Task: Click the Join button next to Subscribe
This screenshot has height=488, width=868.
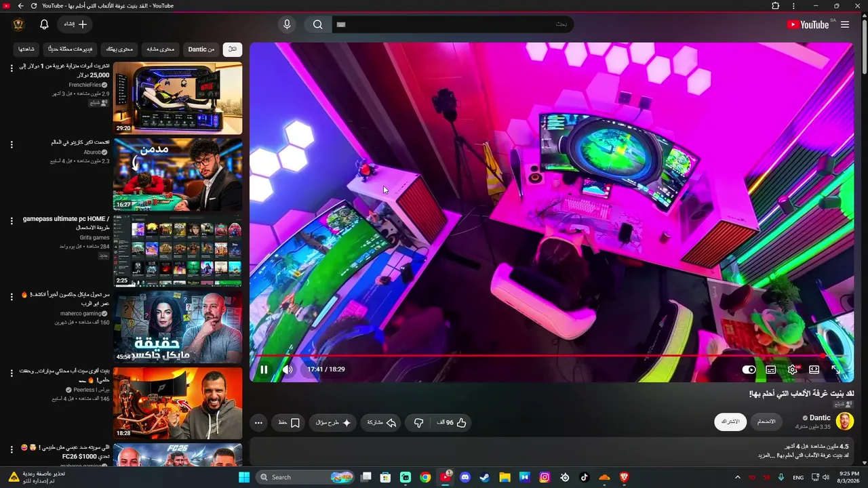Action: click(x=766, y=422)
